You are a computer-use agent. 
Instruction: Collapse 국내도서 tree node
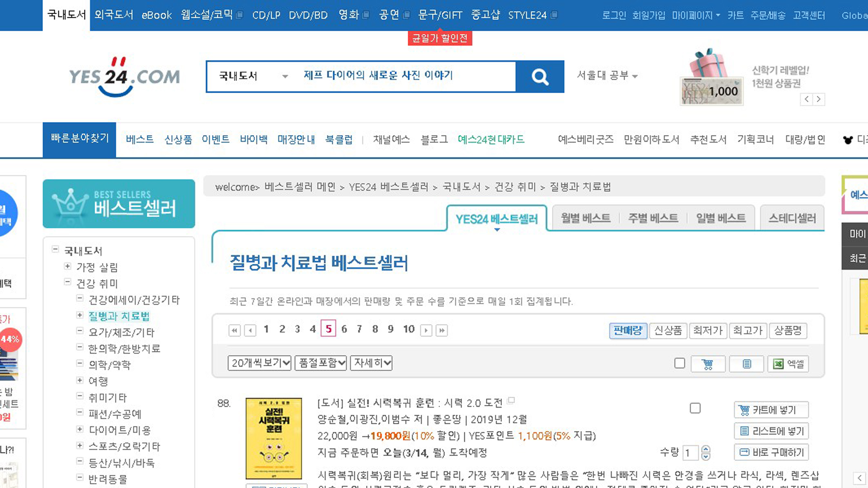[x=55, y=249]
